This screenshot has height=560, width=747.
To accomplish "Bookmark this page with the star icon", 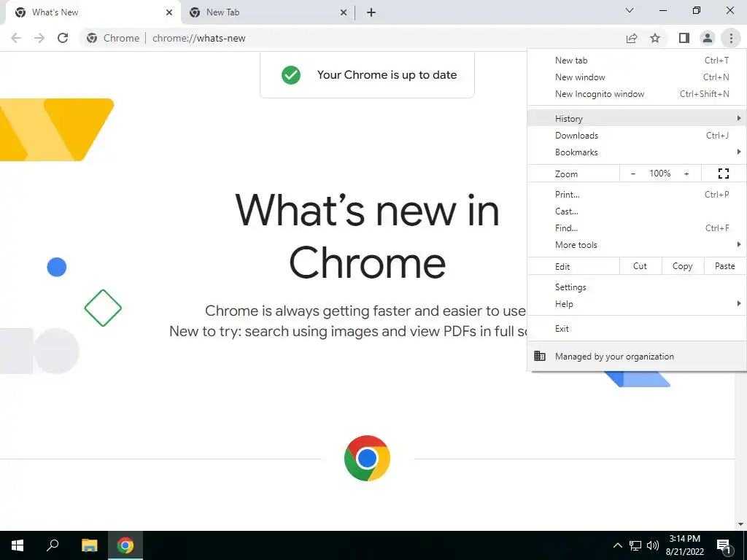I will click(655, 38).
